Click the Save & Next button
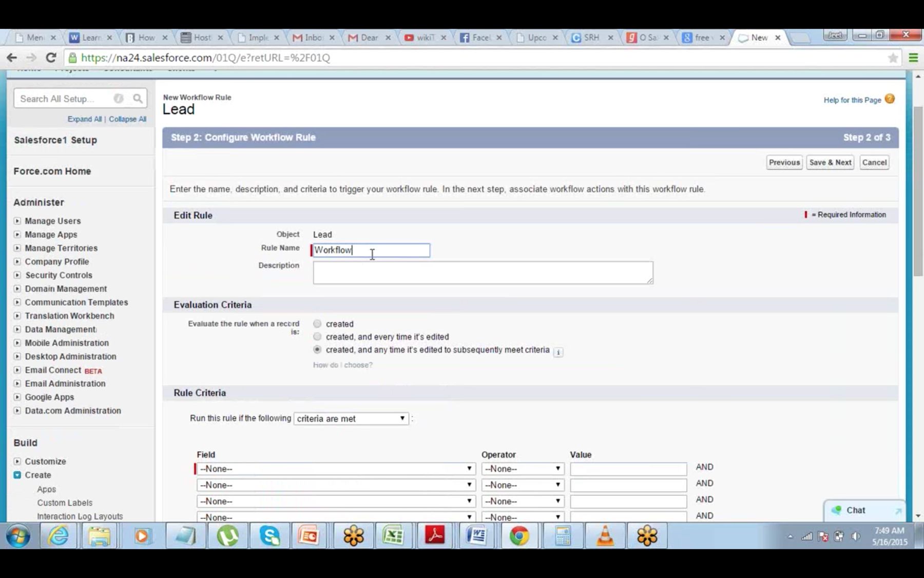This screenshot has width=924, height=578. pos(830,162)
